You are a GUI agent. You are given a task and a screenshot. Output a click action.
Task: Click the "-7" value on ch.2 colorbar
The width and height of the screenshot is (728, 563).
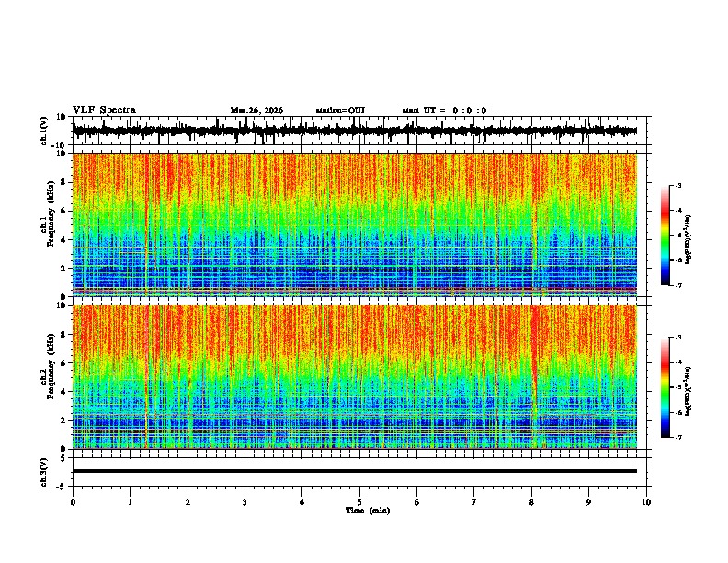pyautogui.click(x=677, y=438)
